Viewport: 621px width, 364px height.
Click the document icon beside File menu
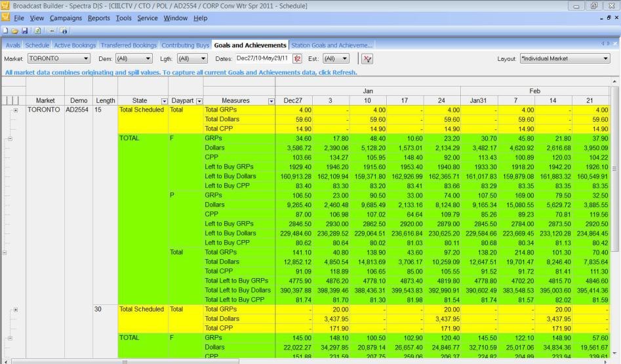[x=5, y=18]
